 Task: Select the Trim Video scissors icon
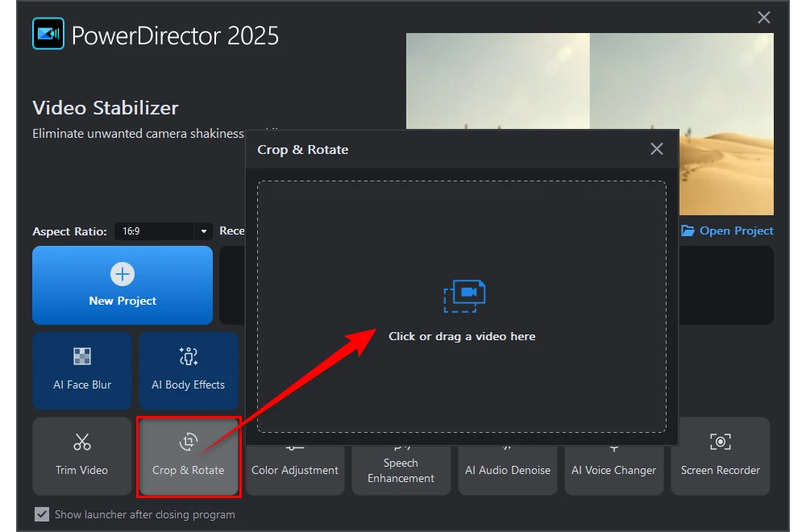[x=82, y=442]
